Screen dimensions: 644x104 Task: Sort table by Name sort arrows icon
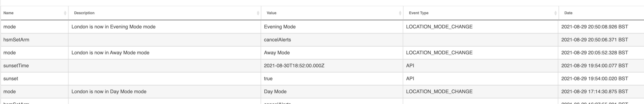coord(65,13)
